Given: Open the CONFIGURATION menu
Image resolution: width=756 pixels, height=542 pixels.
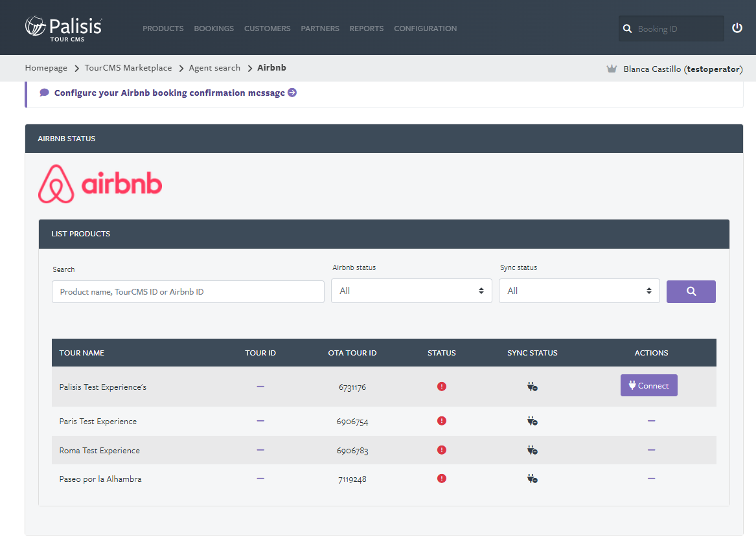Looking at the screenshot, I should 425,28.
